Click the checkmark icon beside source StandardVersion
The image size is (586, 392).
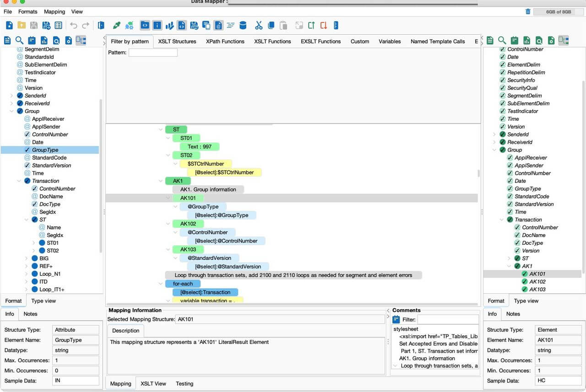[27, 165]
